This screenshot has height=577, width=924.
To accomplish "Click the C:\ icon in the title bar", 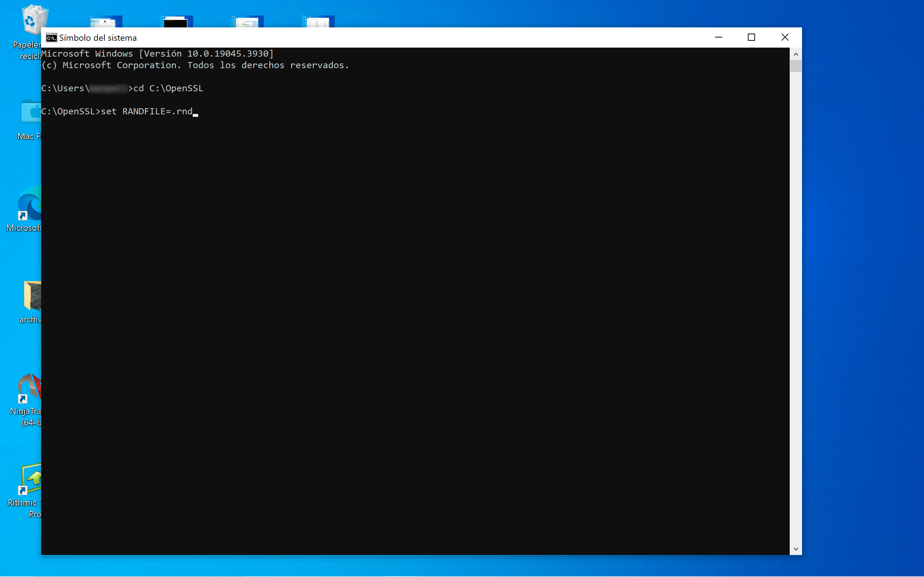I will pyautogui.click(x=52, y=38).
